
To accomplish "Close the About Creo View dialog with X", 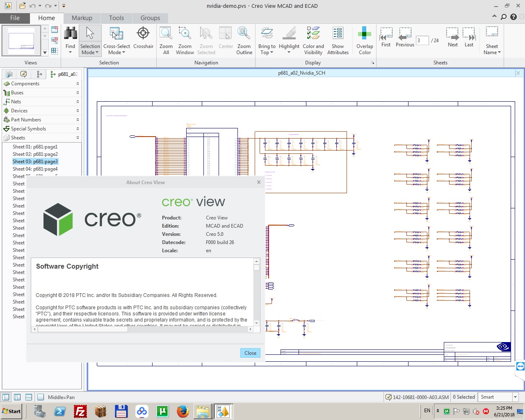I will (x=258, y=182).
